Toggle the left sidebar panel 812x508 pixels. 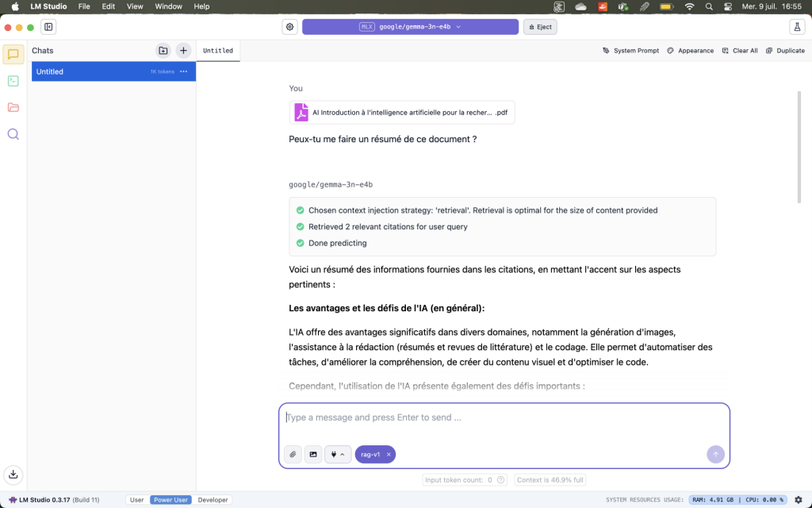[48, 27]
